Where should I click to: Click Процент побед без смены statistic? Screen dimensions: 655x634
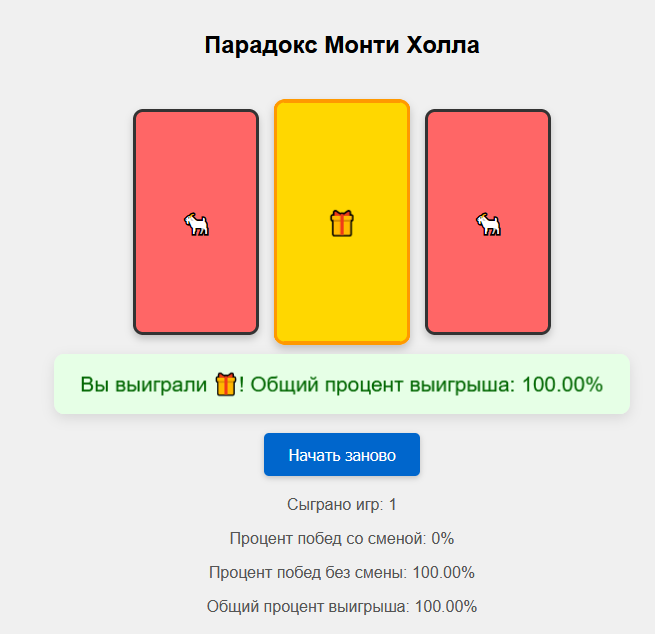[342, 572]
